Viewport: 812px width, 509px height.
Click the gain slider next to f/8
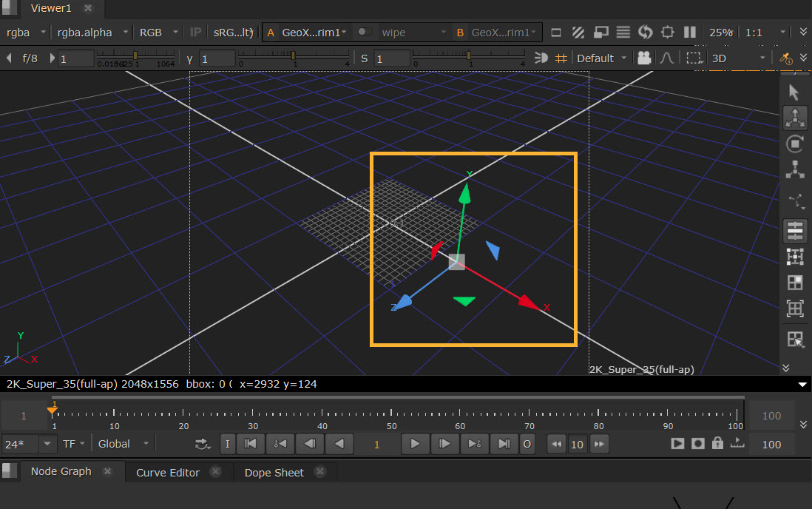click(x=135, y=58)
